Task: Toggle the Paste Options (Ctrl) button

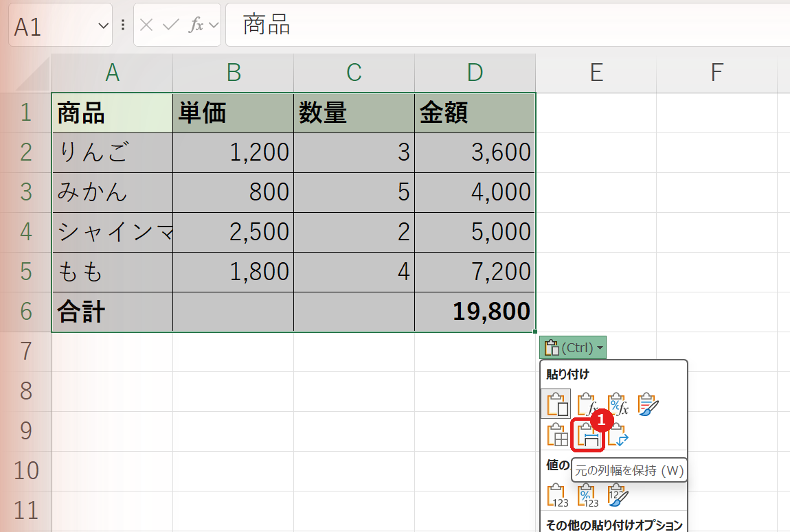Action: (573, 347)
